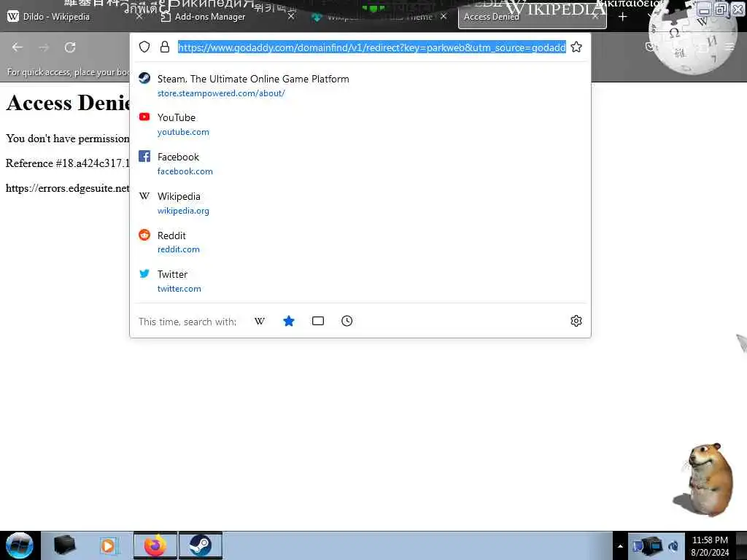Search in bookmarks with blue star icon
Viewport: 747px width, 560px height.
[x=289, y=321]
